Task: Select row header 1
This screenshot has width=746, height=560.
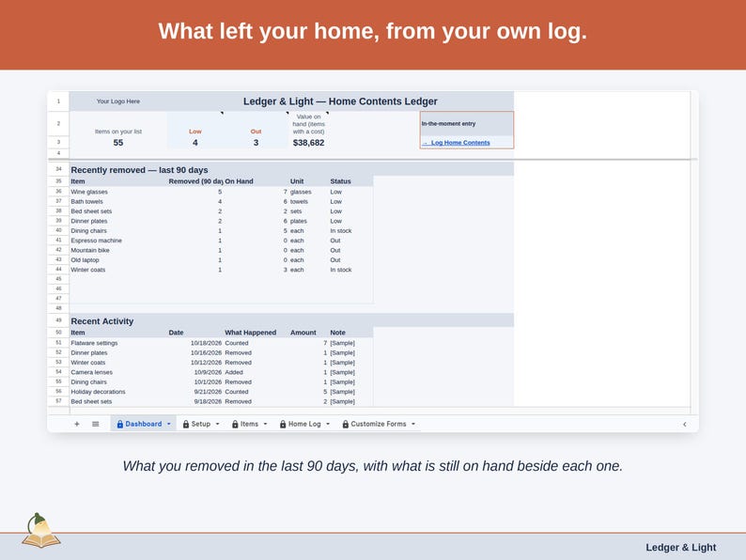Action: coord(58,101)
